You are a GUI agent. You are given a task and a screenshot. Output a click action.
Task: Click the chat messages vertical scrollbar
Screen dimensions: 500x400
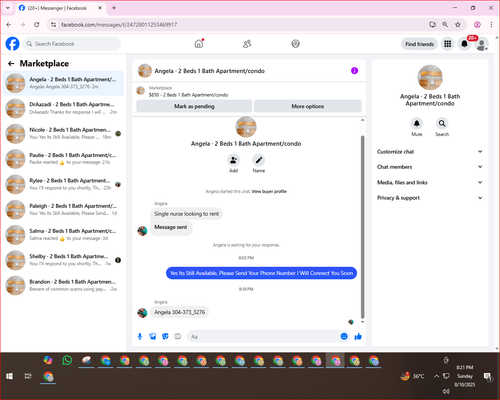[x=363, y=227]
